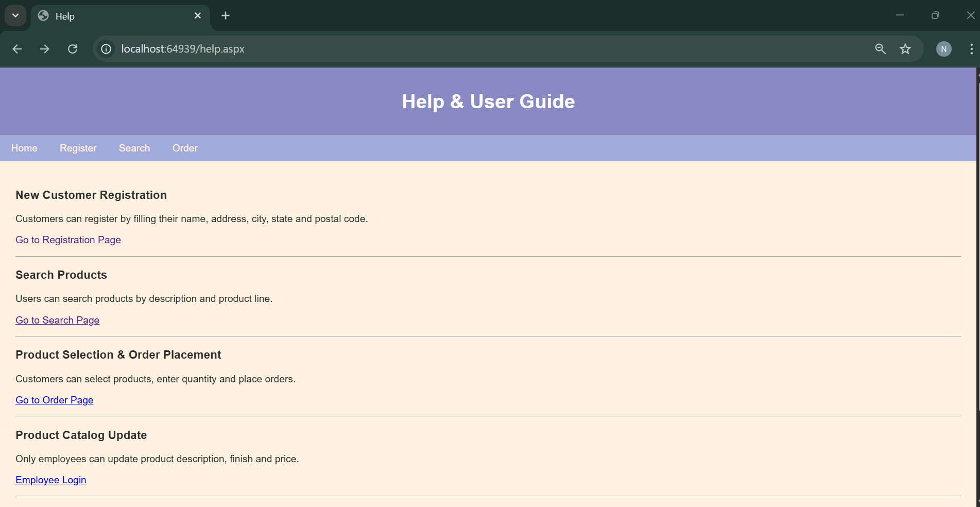Open the site information icon in address bar
The image size is (980, 507).
click(106, 49)
